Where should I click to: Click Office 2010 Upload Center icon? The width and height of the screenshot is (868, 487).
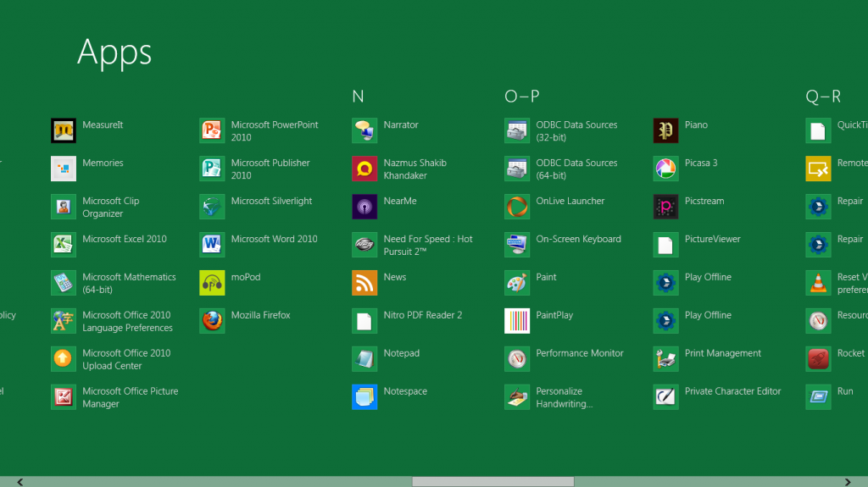tap(63, 359)
